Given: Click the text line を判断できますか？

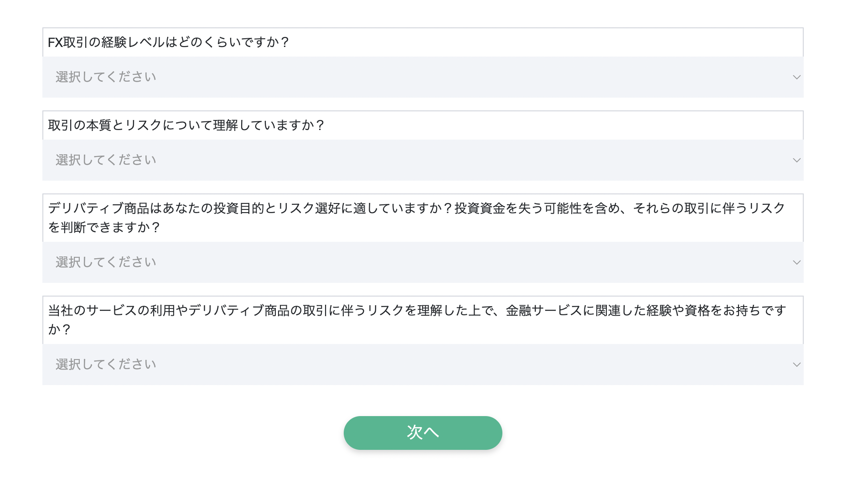Looking at the screenshot, I should point(104,228).
